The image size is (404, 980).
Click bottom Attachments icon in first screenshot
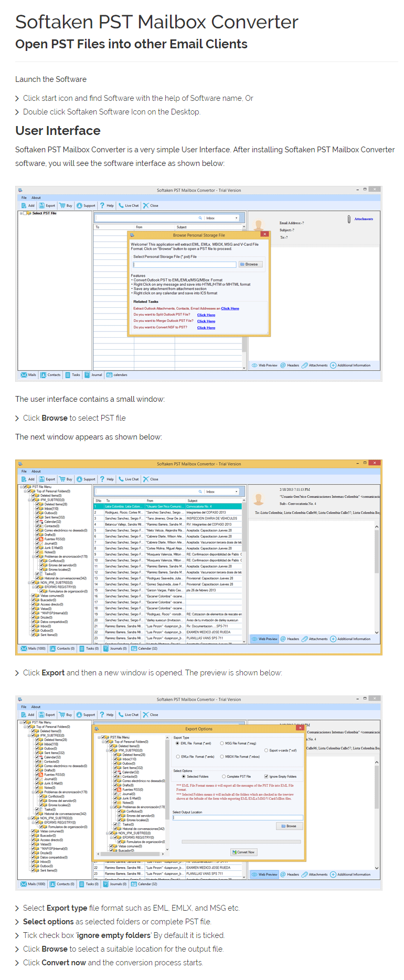pos(304,365)
